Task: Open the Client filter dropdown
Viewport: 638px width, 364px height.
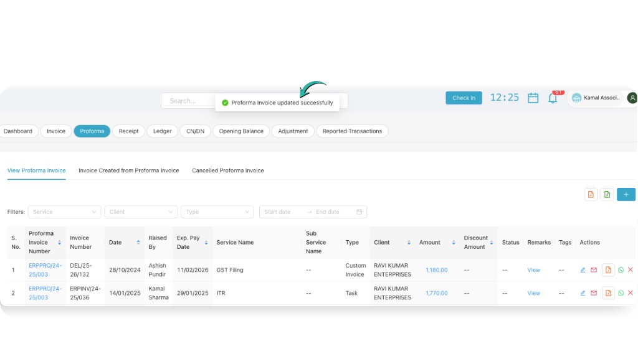Action: point(141,212)
